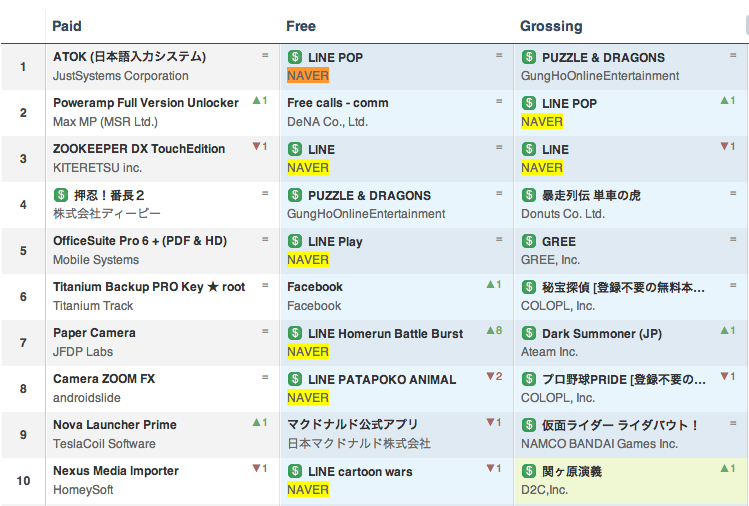Open Poweramp Full Version Unlocker app
749x506 pixels.
tap(146, 103)
